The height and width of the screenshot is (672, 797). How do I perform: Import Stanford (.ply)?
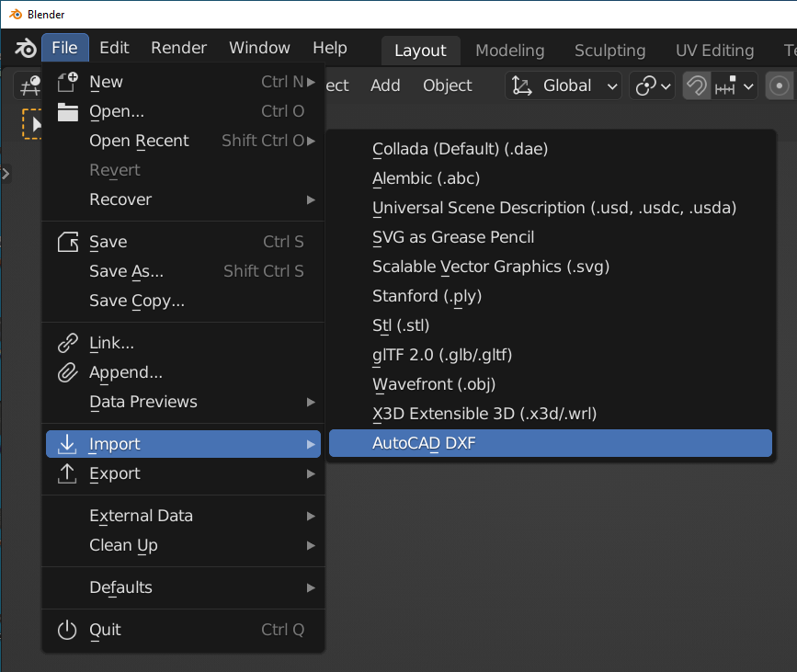[x=551, y=296]
